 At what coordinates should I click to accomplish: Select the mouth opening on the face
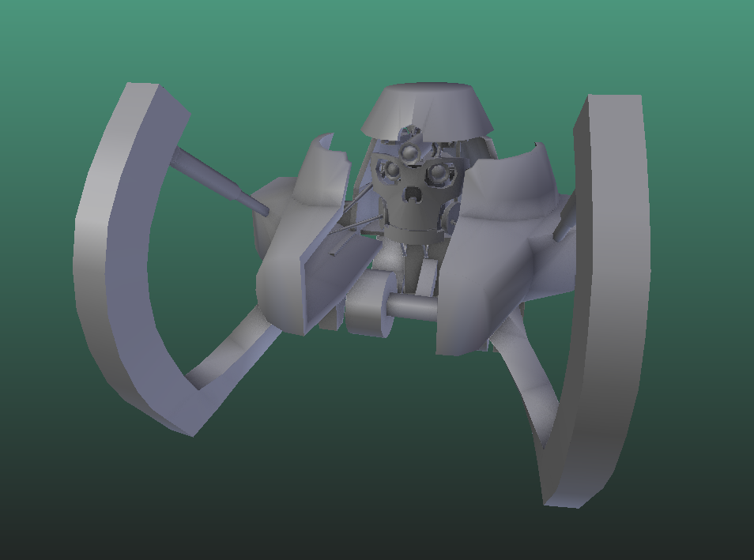click(413, 194)
